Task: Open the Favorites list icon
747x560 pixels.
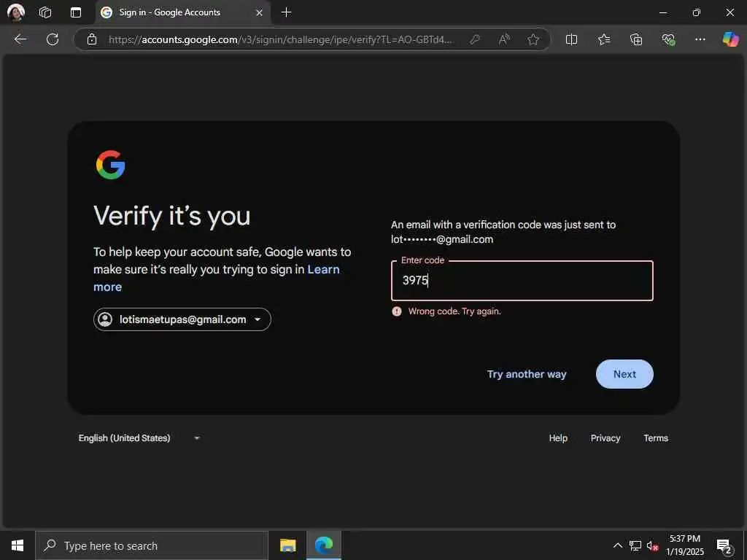Action: 603,39
